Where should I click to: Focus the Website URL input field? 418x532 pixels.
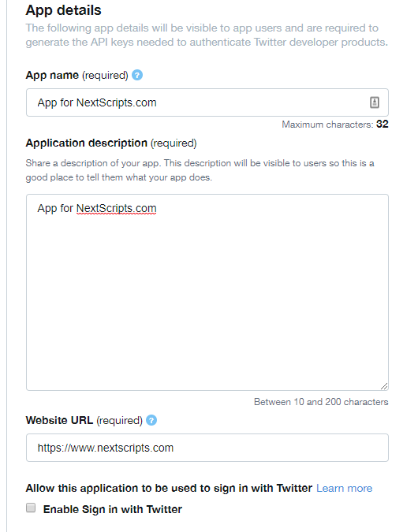[207, 448]
